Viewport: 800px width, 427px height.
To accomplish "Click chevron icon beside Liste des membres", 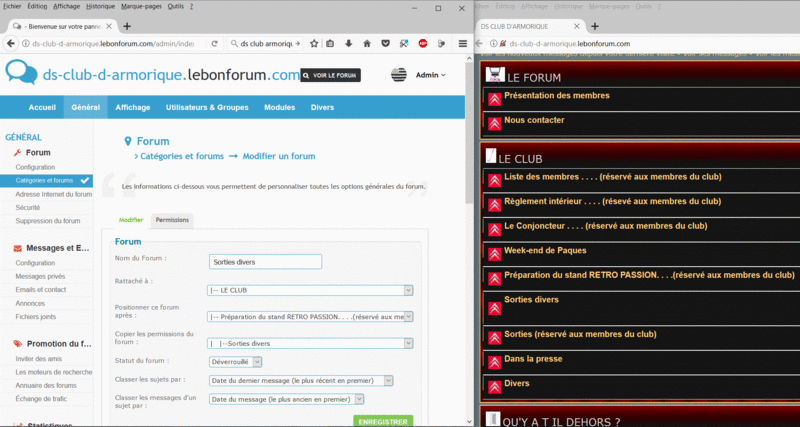I will [494, 181].
